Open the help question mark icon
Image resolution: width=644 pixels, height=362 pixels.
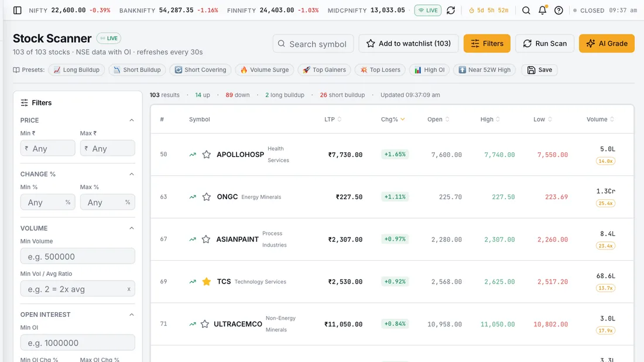(559, 11)
